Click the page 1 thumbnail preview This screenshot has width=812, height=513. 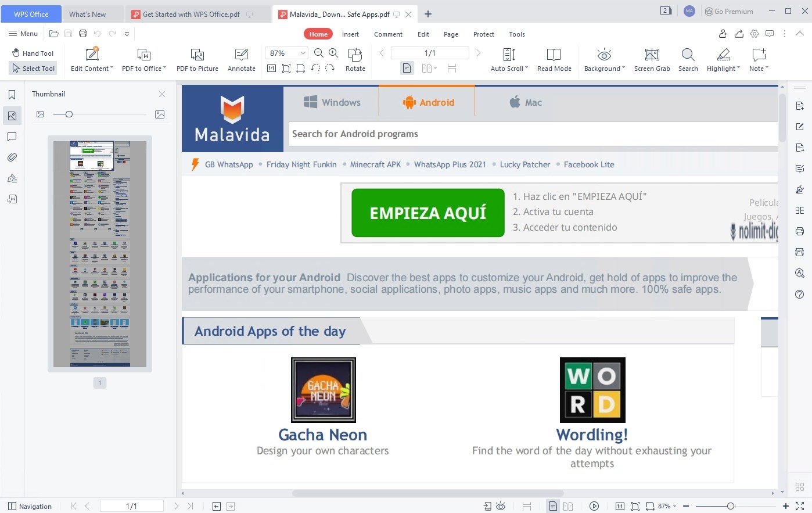click(100, 254)
